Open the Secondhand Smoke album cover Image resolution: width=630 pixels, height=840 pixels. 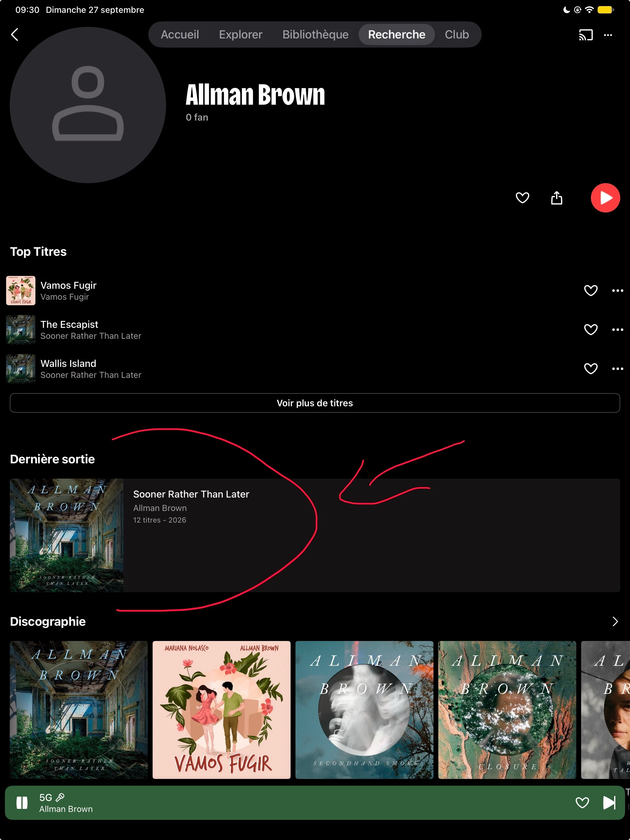tap(364, 709)
